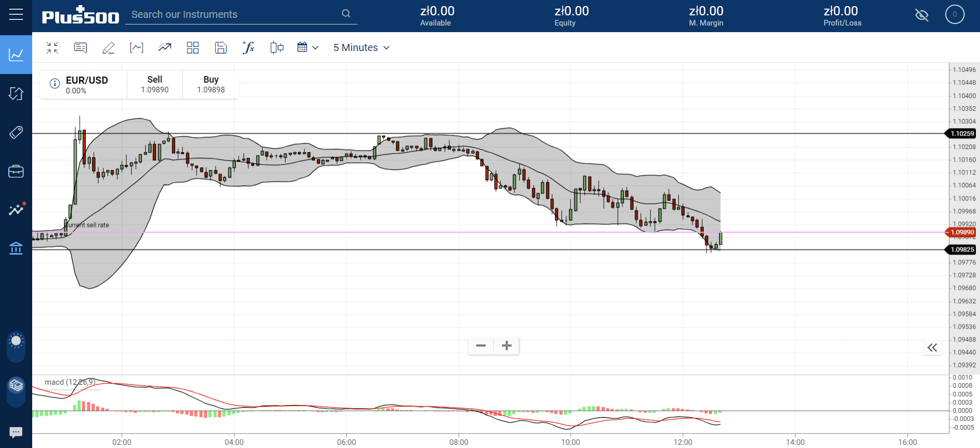This screenshot has width=980, height=448.
Task: Toggle balance visibility eye icon
Action: [922, 15]
